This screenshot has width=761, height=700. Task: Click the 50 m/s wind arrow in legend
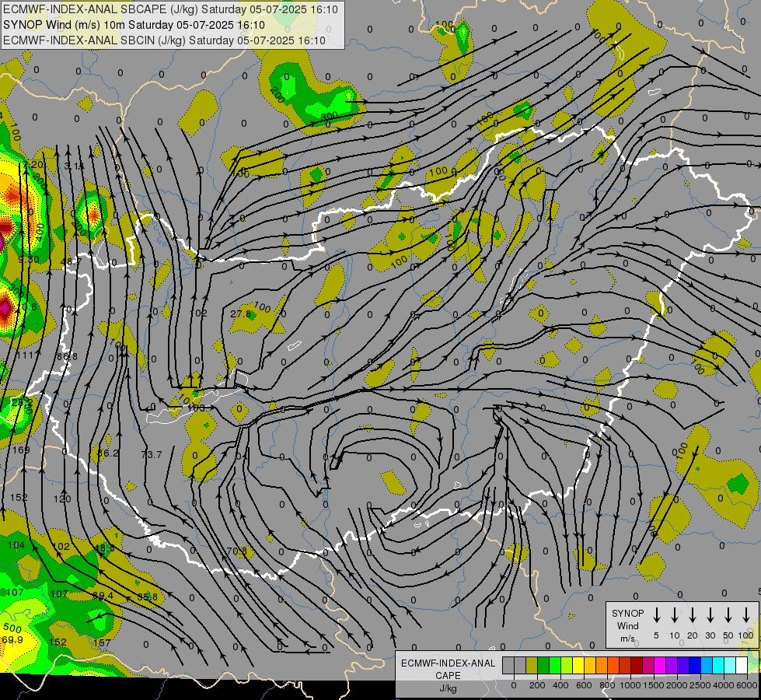pos(728,615)
